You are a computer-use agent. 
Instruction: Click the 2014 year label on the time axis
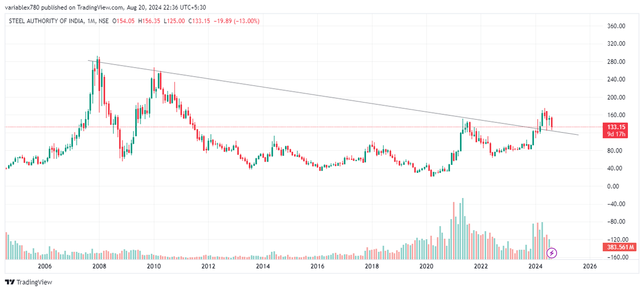[x=262, y=266]
